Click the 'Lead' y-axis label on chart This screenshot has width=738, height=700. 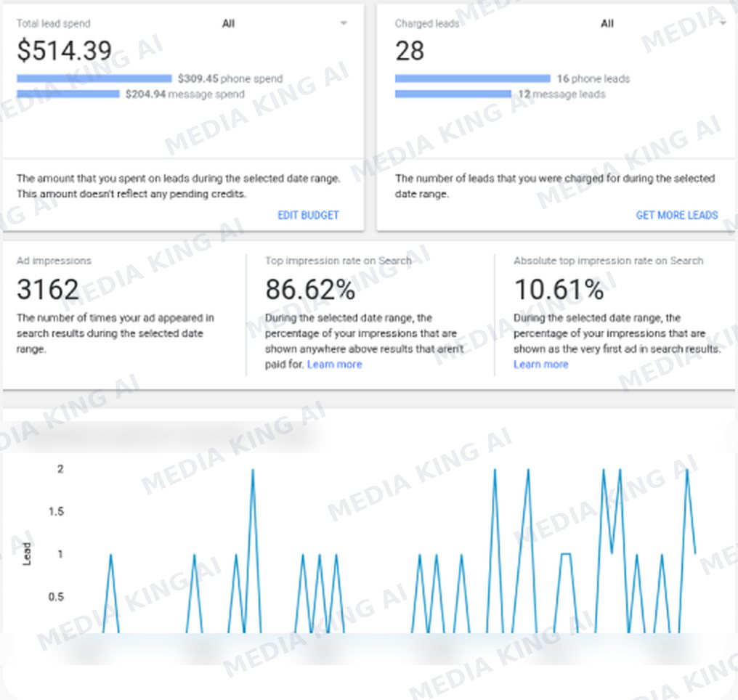click(27, 554)
